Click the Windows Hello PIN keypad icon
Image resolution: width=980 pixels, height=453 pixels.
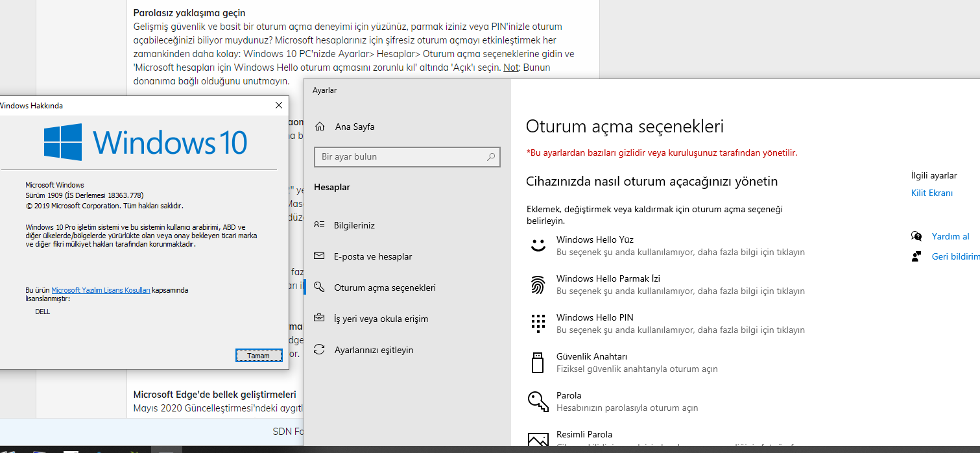pos(538,323)
